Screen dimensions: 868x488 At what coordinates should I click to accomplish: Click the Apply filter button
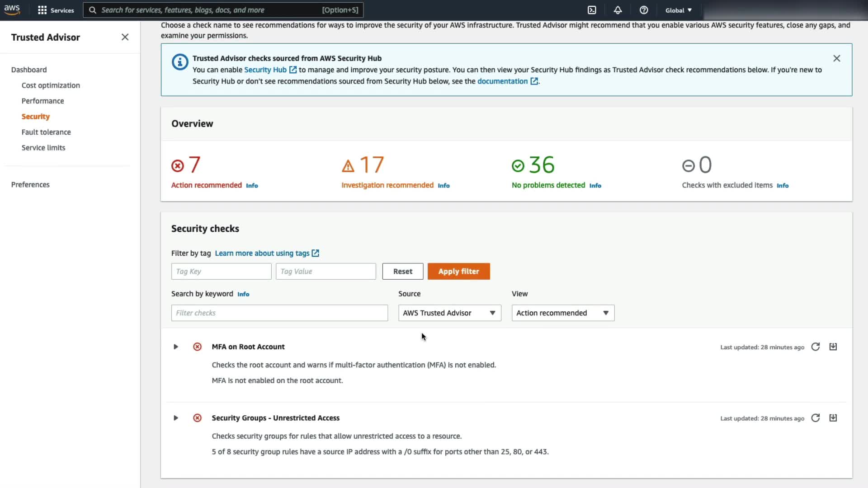[x=458, y=271]
